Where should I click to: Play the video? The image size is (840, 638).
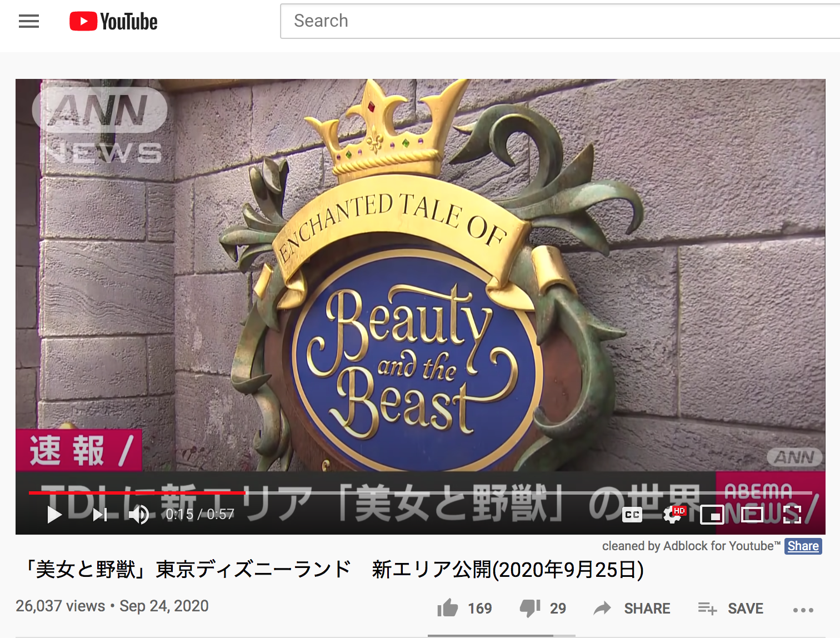click(54, 515)
